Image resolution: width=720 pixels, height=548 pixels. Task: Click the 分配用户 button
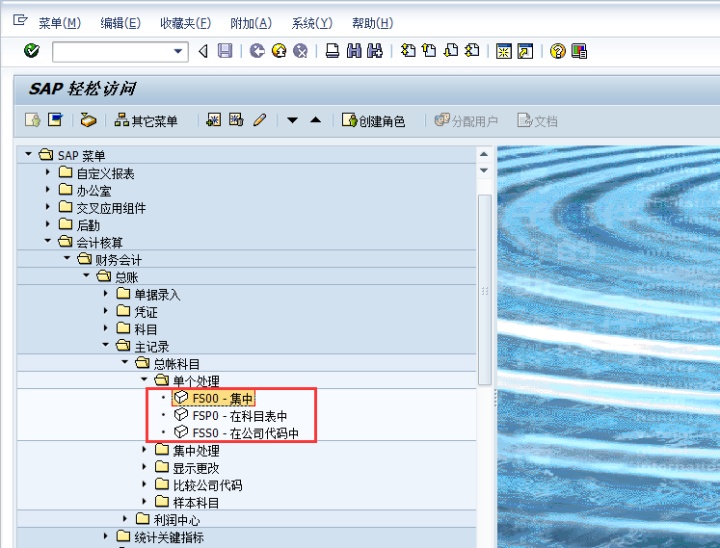(x=466, y=121)
